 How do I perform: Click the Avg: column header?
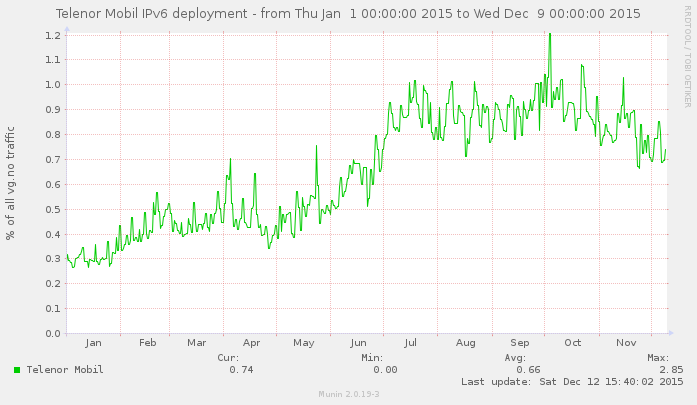click(x=516, y=357)
